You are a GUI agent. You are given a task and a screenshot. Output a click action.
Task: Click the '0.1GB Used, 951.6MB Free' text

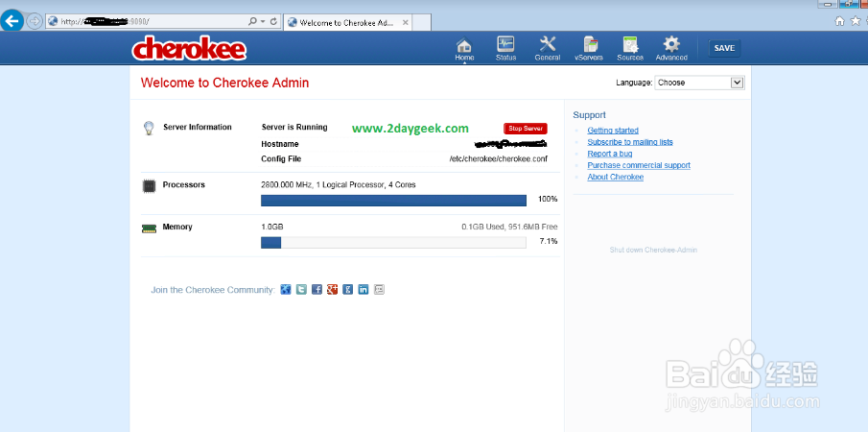(x=510, y=228)
